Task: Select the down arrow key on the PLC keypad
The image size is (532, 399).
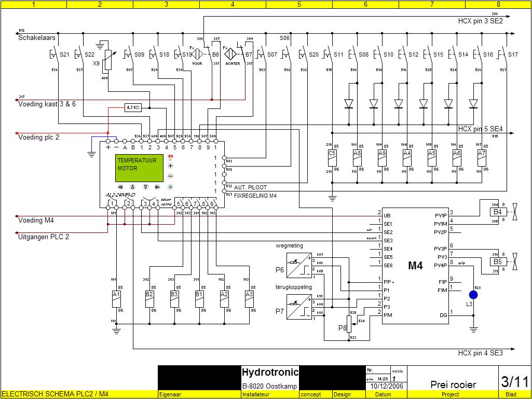Action: tap(146, 187)
